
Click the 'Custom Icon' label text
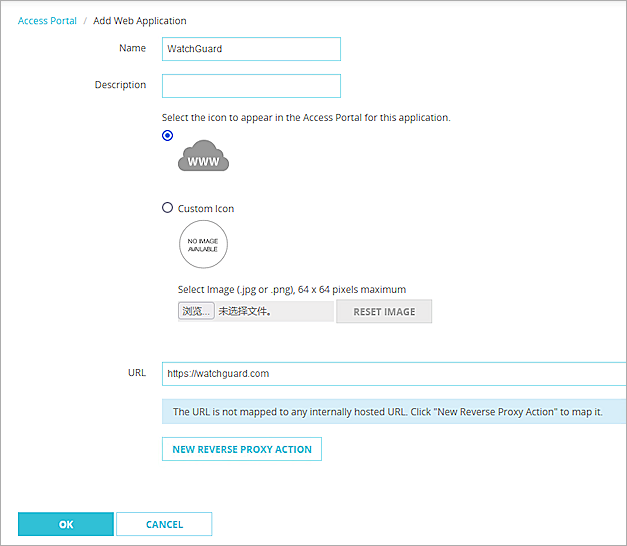[x=206, y=209]
